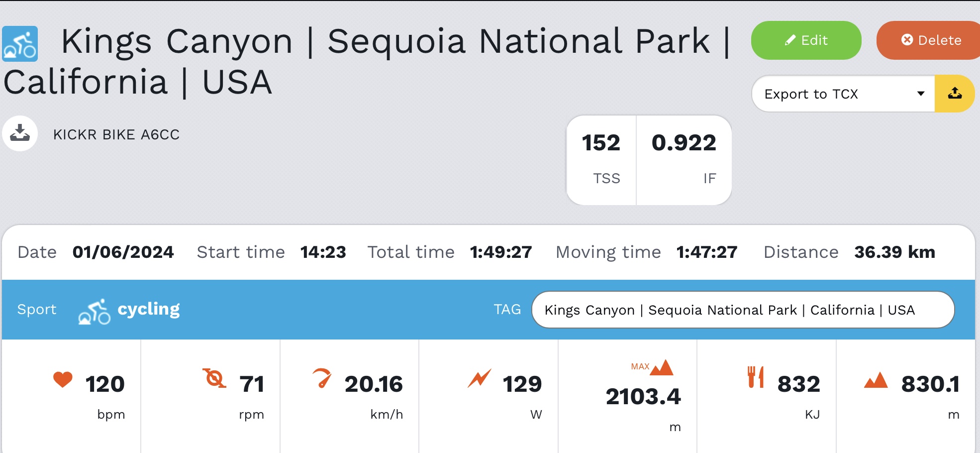Click the 152 TSS score tile
The width and height of the screenshot is (980, 453).
point(601,160)
